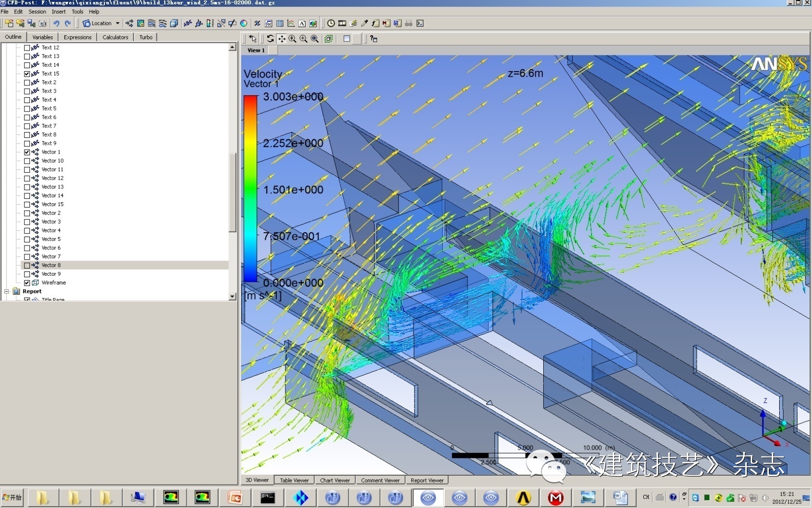Click Fit View magnifier icon

(x=315, y=39)
